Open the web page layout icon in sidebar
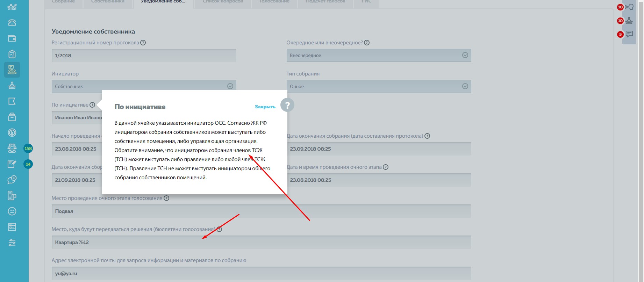644x282 pixels. pos(12,227)
